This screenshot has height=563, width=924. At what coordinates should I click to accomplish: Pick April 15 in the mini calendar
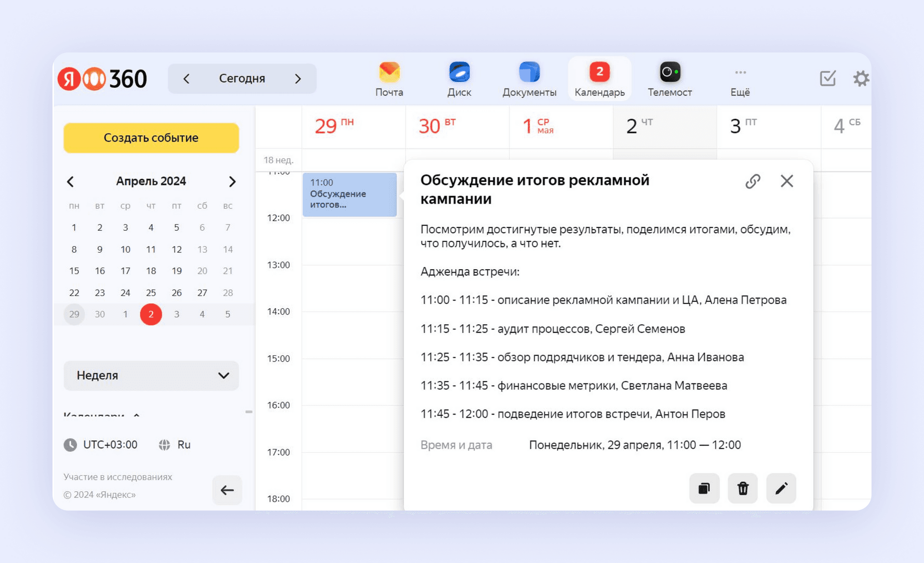(x=74, y=271)
